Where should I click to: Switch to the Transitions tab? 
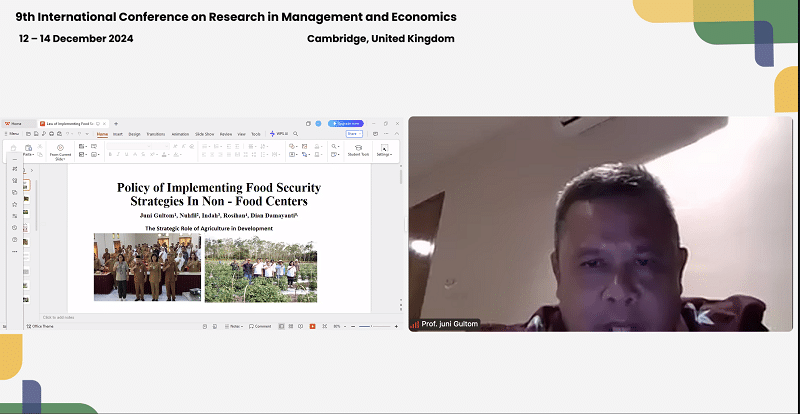pos(155,133)
